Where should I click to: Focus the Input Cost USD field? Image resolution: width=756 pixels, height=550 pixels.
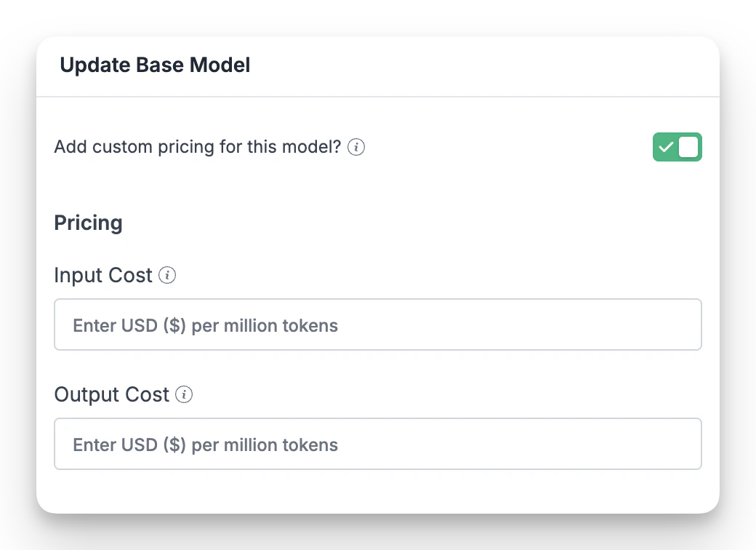click(x=377, y=324)
